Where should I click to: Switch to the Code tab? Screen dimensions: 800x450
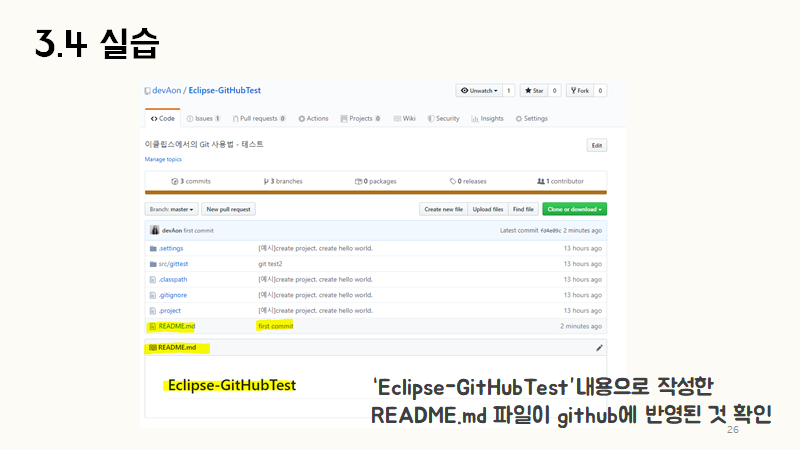[163, 118]
